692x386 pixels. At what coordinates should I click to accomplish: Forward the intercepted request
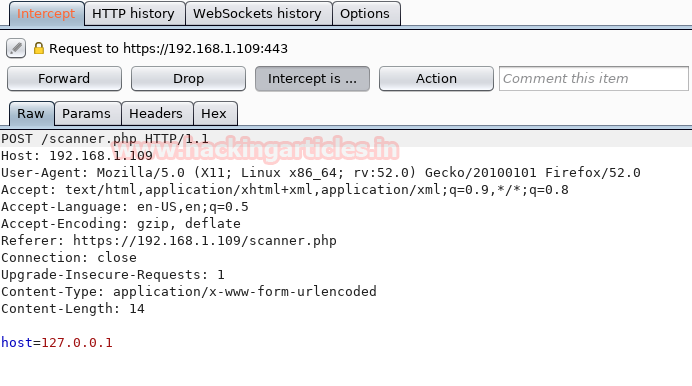pyautogui.click(x=64, y=79)
